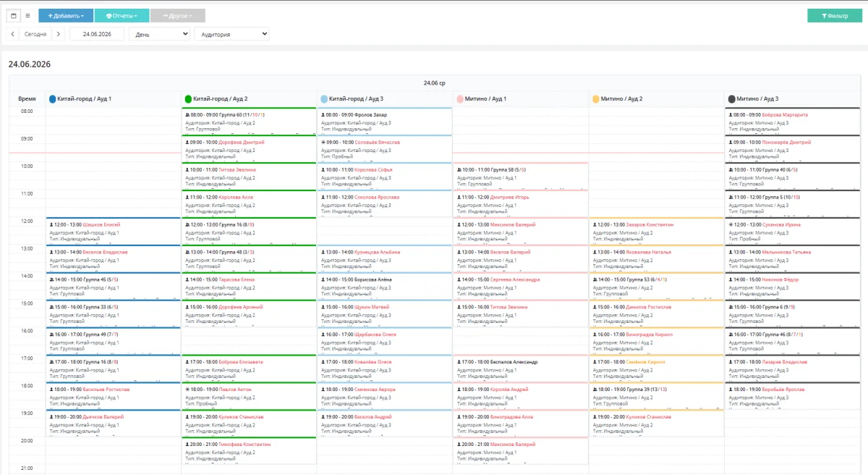Open lesson of Кузнецова Альбина

click(x=385, y=258)
